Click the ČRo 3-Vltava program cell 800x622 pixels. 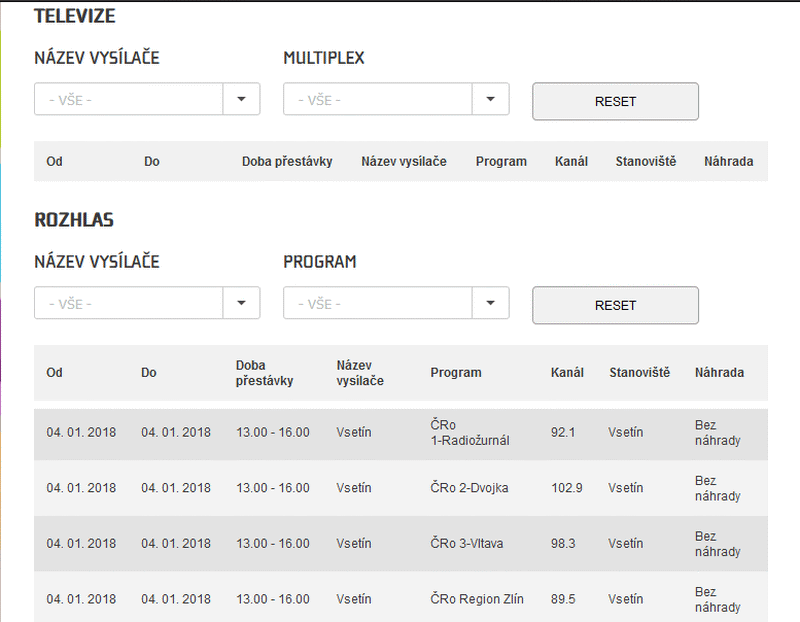pyautogui.click(x=467, y=544)
